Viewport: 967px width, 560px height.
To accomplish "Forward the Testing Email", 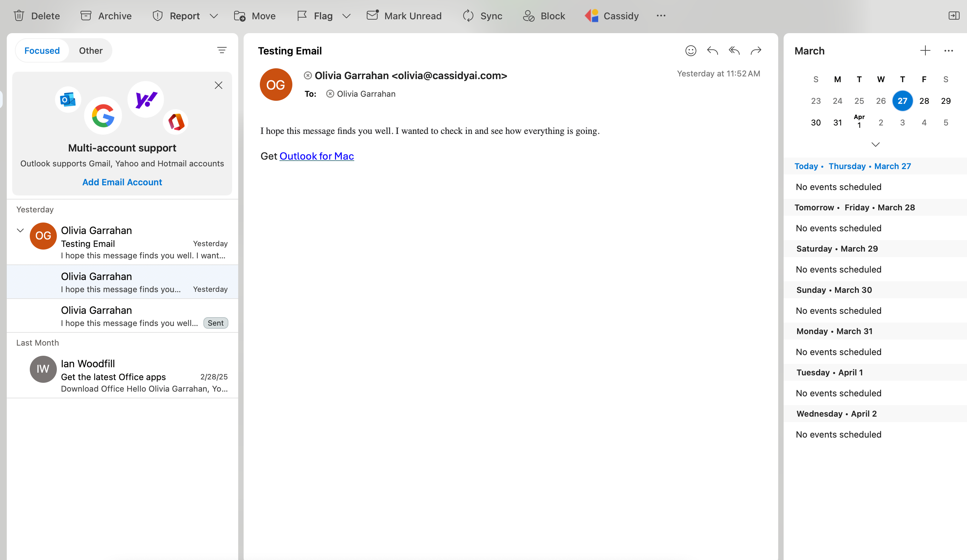I will [x=756, y=50].
